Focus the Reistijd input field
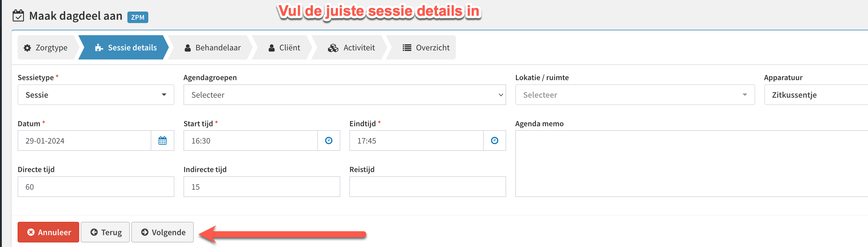This screenshot has height=247, width=868. 427,187
